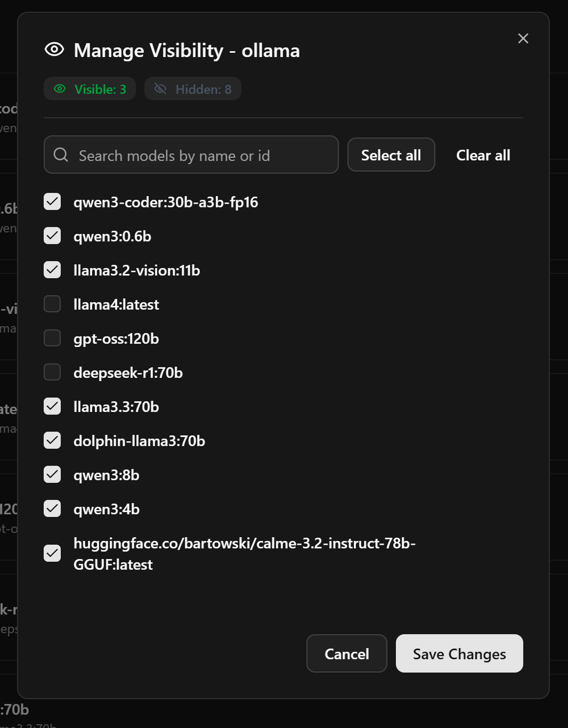Uncheck qwen3:0.6b

tap(52, 236)
